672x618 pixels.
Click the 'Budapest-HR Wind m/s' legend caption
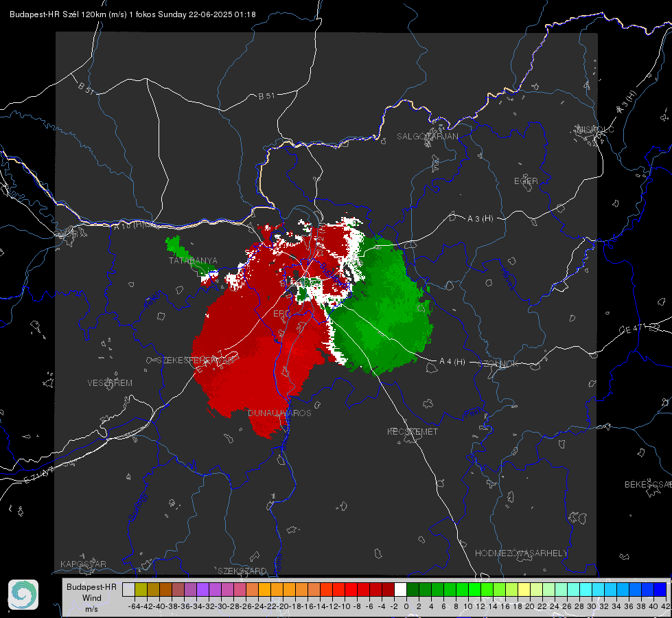[91, 598]
